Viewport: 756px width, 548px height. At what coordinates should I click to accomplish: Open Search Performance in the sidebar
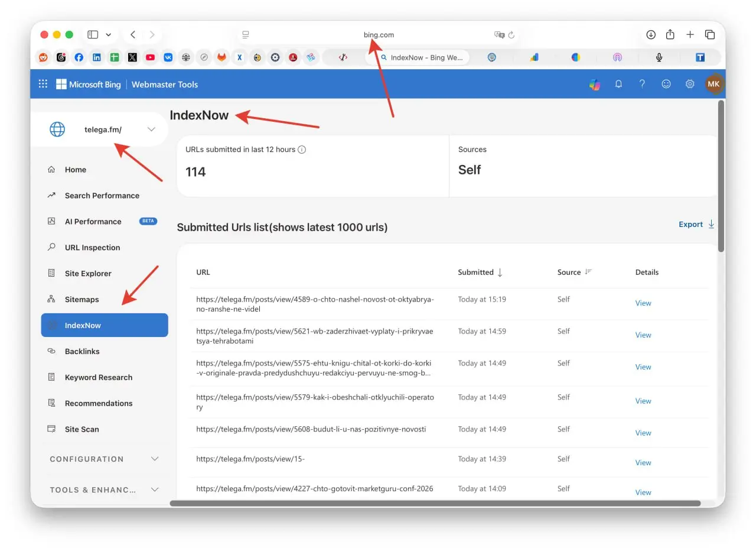105,196
